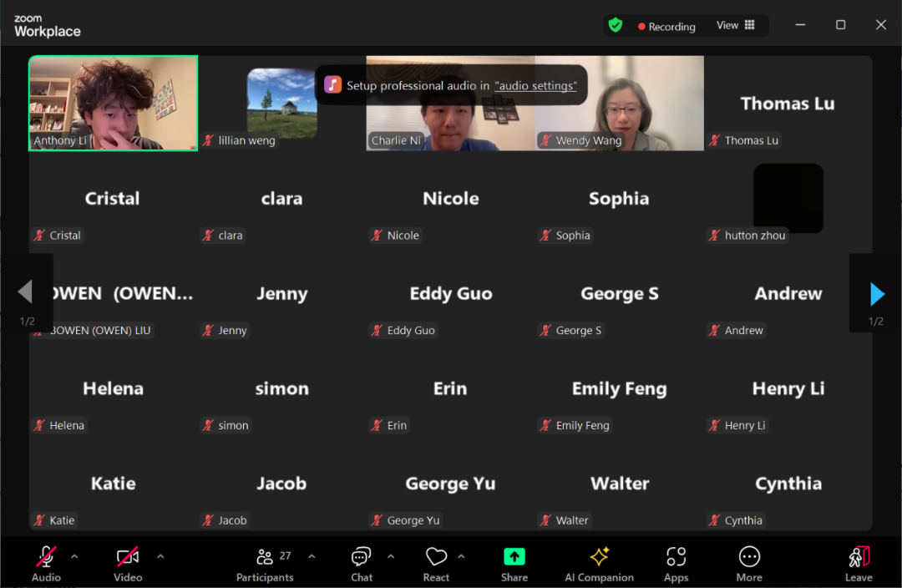Unmute microphone with Audio button
The image size is (902, 588).
(x=46, y=564)
